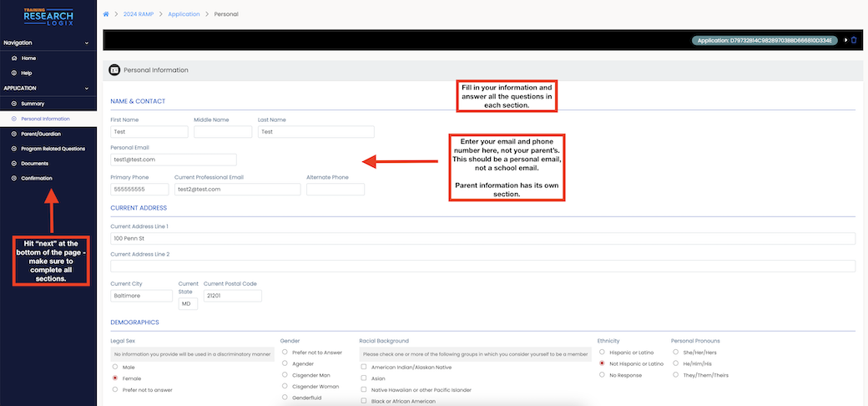
Task: Collapse the APPLICATION sidebar section
Action: (87, 89)
